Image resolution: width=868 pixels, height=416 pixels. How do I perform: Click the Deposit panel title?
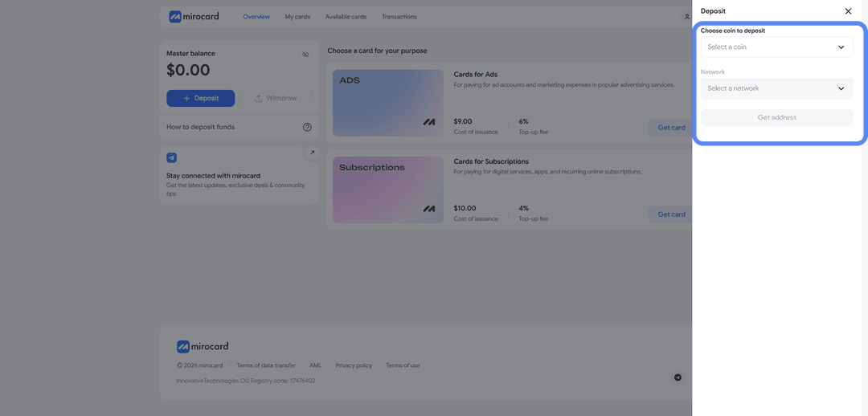coord(713,11)
